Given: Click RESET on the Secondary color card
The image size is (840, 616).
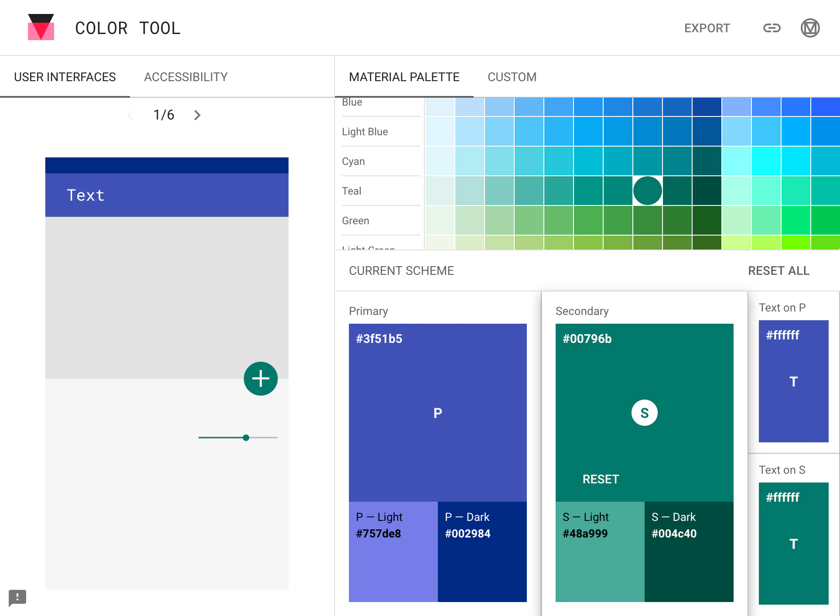Looking at the screenshot, I should coord(601,479).
